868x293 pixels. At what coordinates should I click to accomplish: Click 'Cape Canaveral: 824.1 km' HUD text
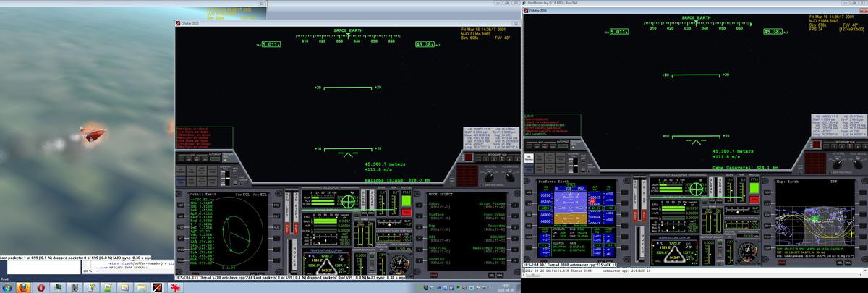[x=745, y=167]
